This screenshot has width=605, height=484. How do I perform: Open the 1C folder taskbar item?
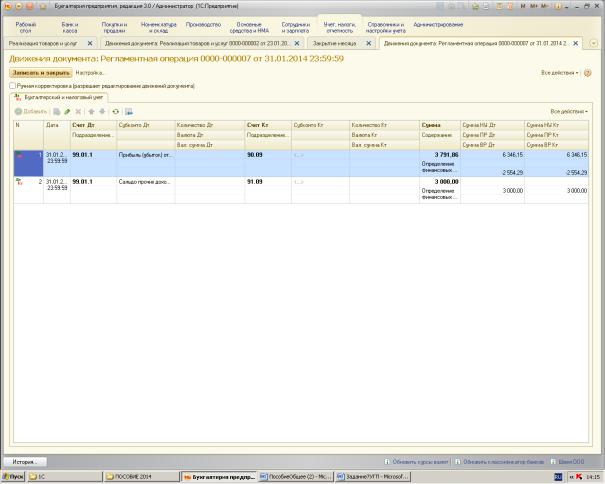click(x=64, y=477)
